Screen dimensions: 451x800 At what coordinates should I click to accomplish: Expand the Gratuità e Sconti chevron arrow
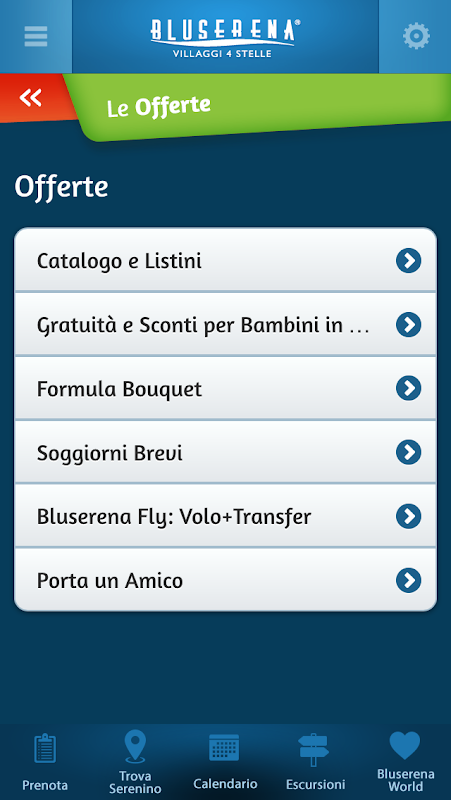409,325
